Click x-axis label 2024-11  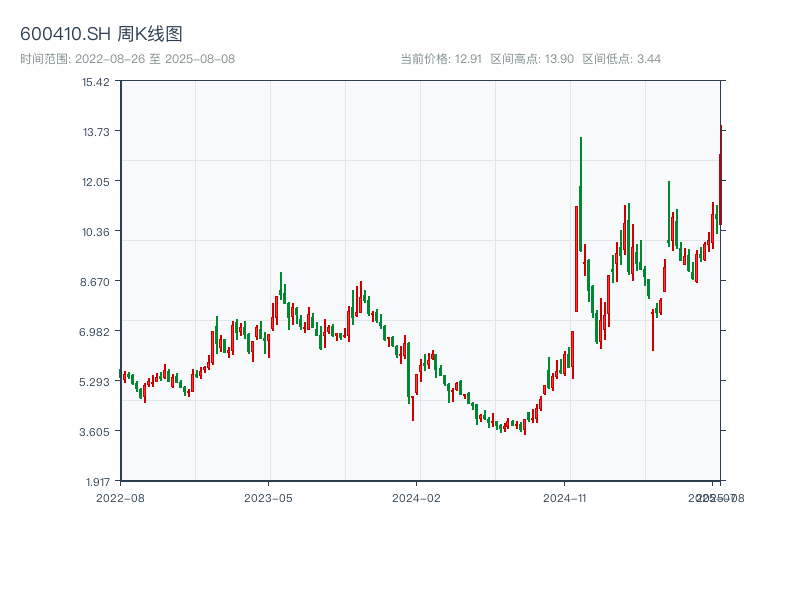pos(564,498)
